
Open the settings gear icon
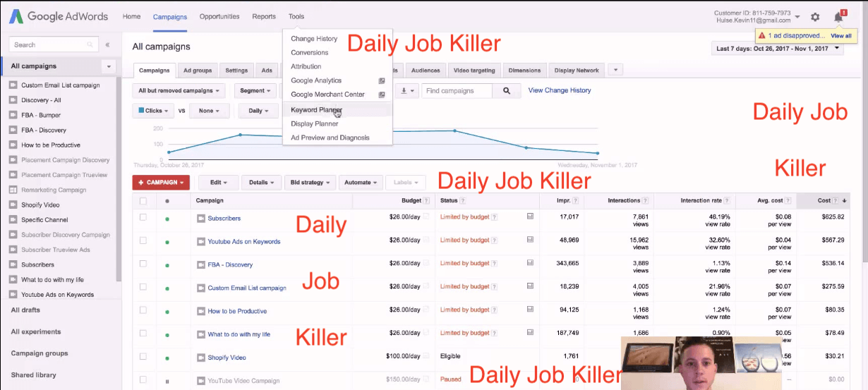tap(815, 17)
